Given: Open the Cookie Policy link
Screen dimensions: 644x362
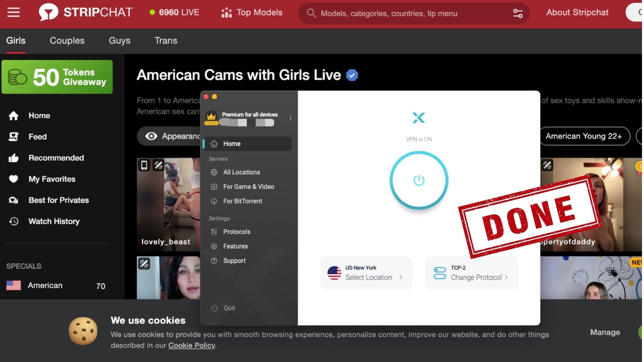Looking at the screenshot, I should 192,346.
